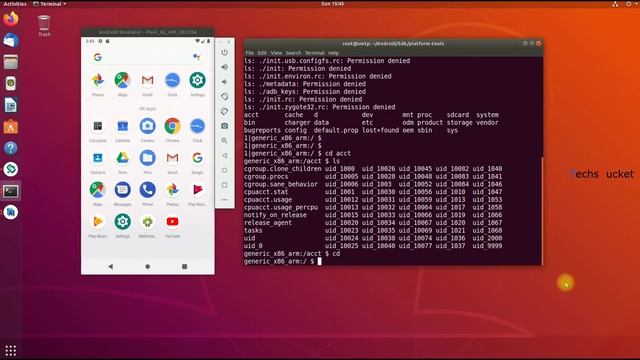Tap the Android home navigation button
The width and height of the screenshot is (640, 360).
147,267
